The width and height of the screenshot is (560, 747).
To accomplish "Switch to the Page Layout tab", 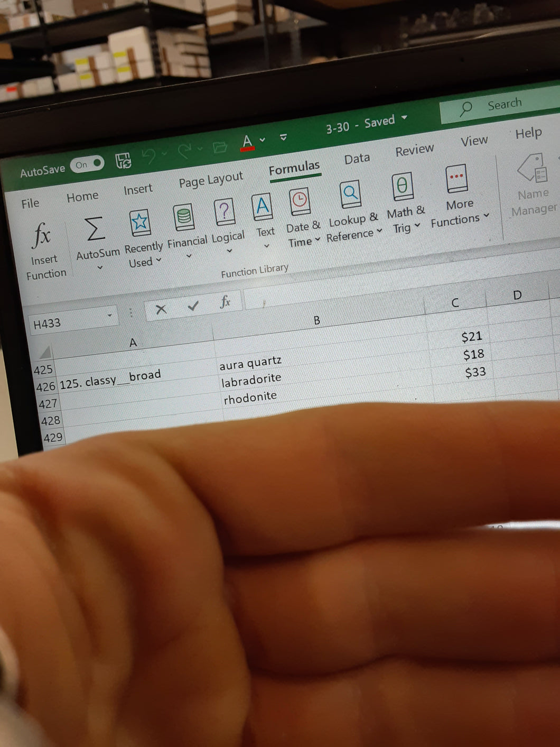I will [211, 180].
